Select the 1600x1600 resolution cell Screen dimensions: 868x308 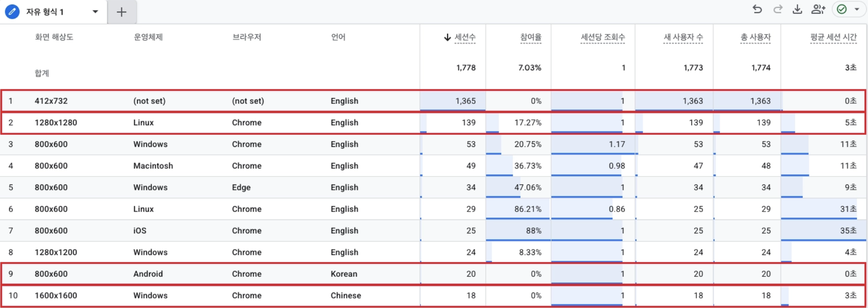click(56, 296)
